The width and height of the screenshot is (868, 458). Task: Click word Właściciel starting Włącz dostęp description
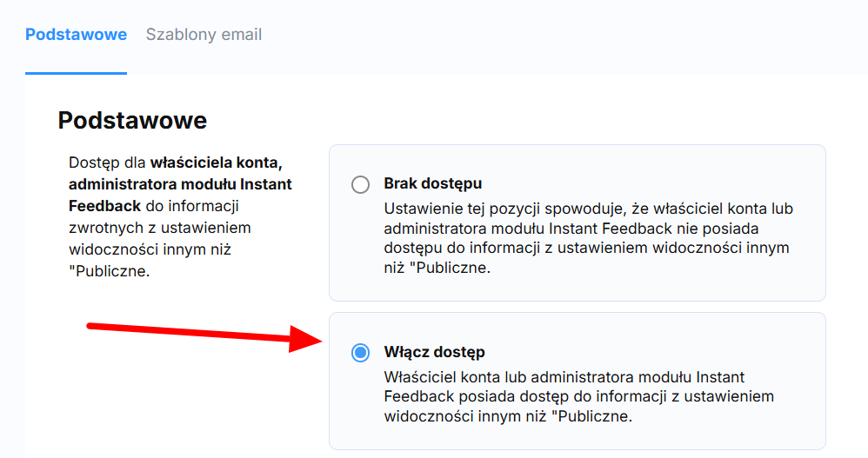(x=421, y=377)
